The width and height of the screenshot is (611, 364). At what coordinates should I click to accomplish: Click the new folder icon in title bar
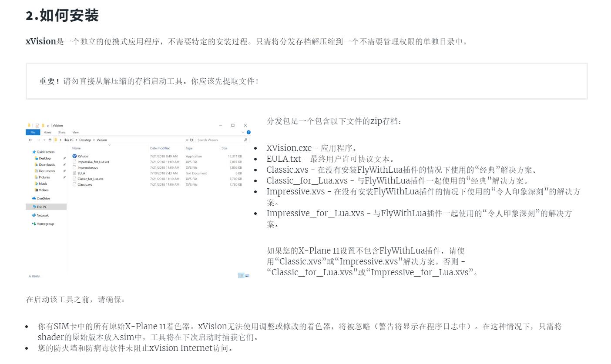[x=43, y=126]
